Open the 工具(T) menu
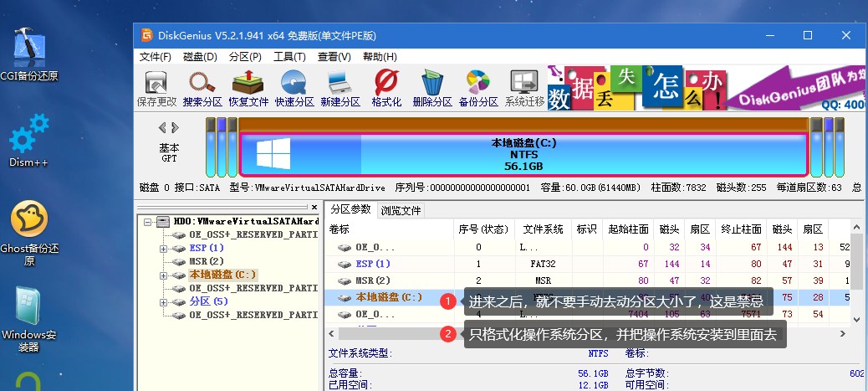 point(289,57)
